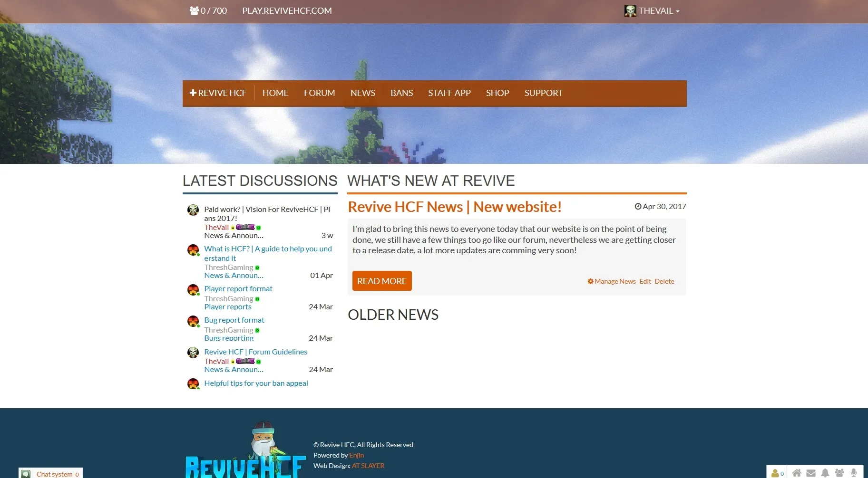Click owner badge under Paid work post

pos(245,228)
